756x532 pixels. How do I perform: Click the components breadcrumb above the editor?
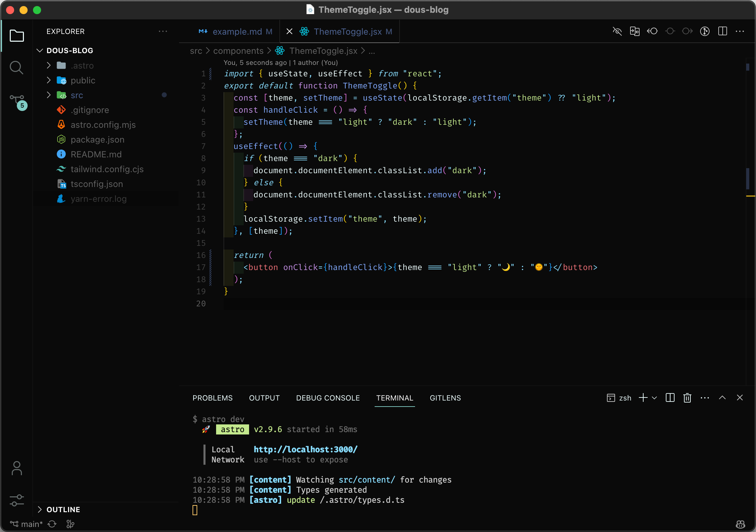(x=238, y=51)
